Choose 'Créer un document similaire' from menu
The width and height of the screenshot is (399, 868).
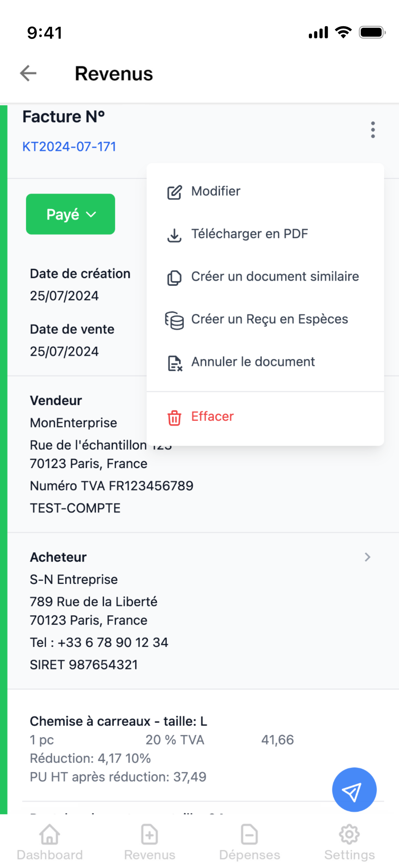[x=275, y=277]
